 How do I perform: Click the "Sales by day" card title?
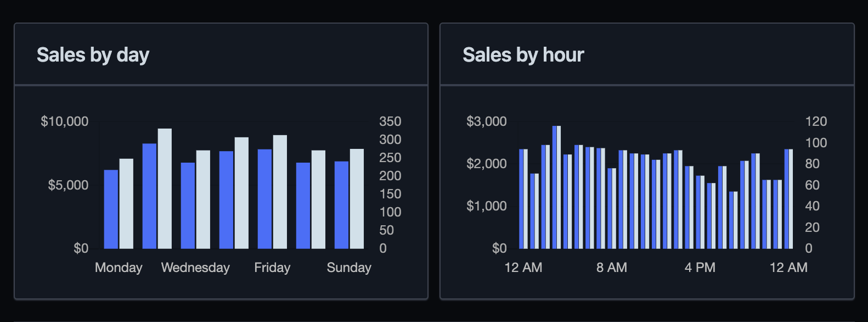tap(93, 55)
